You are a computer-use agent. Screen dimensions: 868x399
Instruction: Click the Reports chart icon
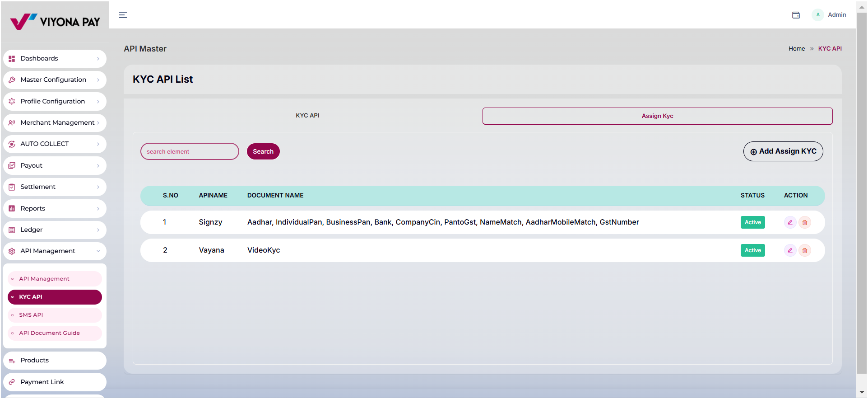(12, 209)
